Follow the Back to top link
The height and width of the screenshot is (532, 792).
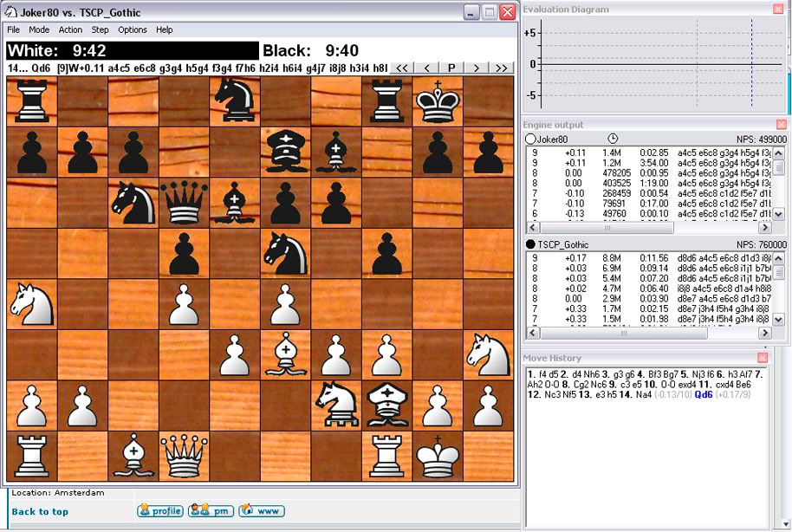(x=40, y=511)
